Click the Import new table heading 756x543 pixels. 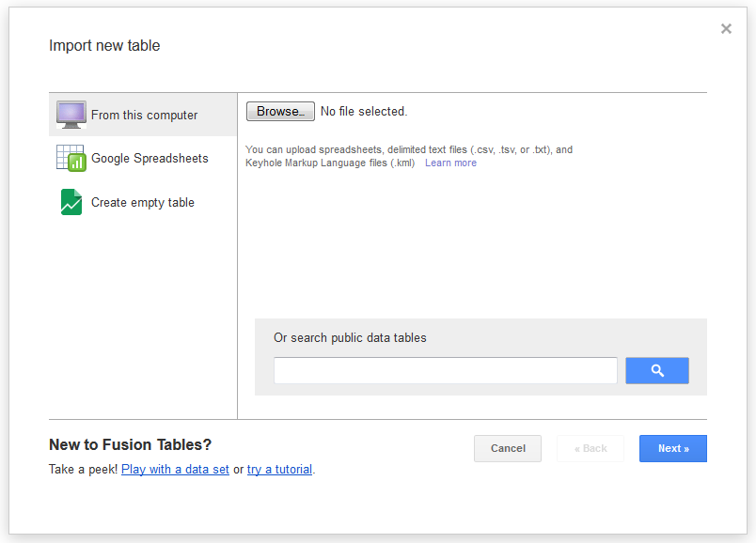pyautogui.click(x=104, y=46)
